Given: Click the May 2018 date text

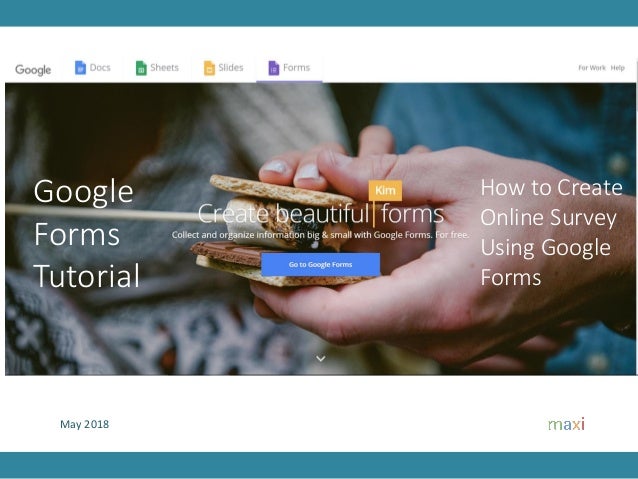Looking at the screenshot, I should 84,424.
